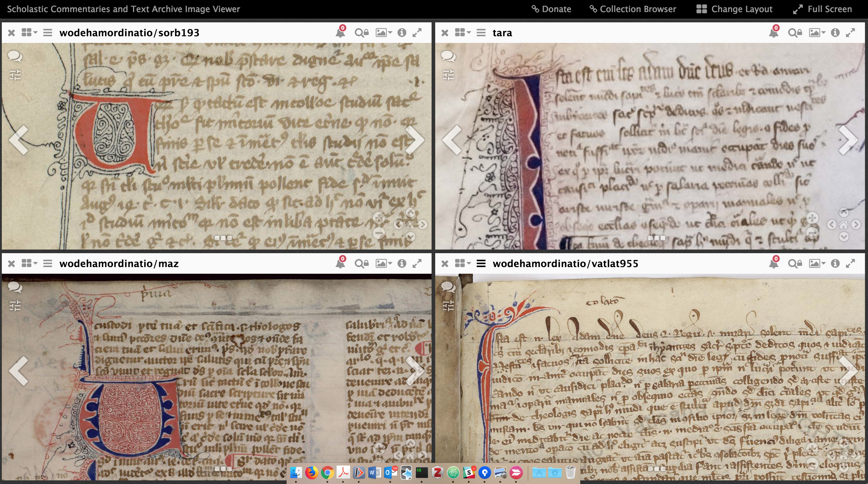Click the bell icon in vatlat955 window

774,263
